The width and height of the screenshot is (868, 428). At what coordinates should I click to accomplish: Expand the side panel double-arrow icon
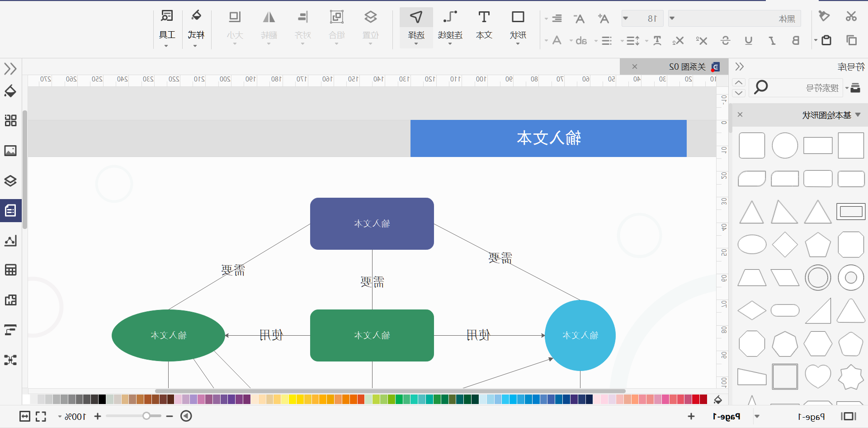10,69
